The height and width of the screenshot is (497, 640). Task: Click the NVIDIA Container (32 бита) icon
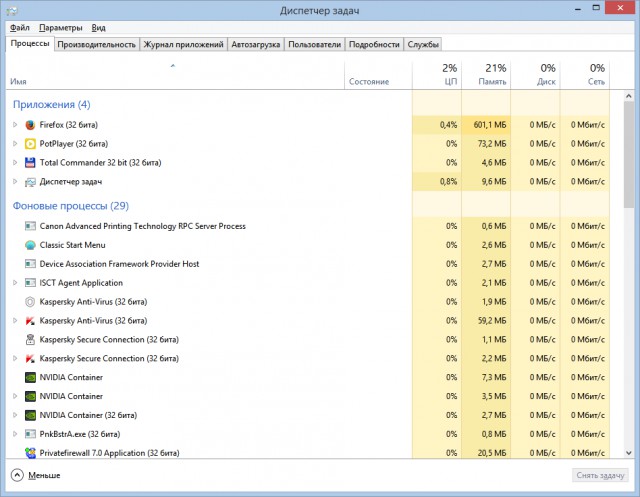(x=30, y=415)
